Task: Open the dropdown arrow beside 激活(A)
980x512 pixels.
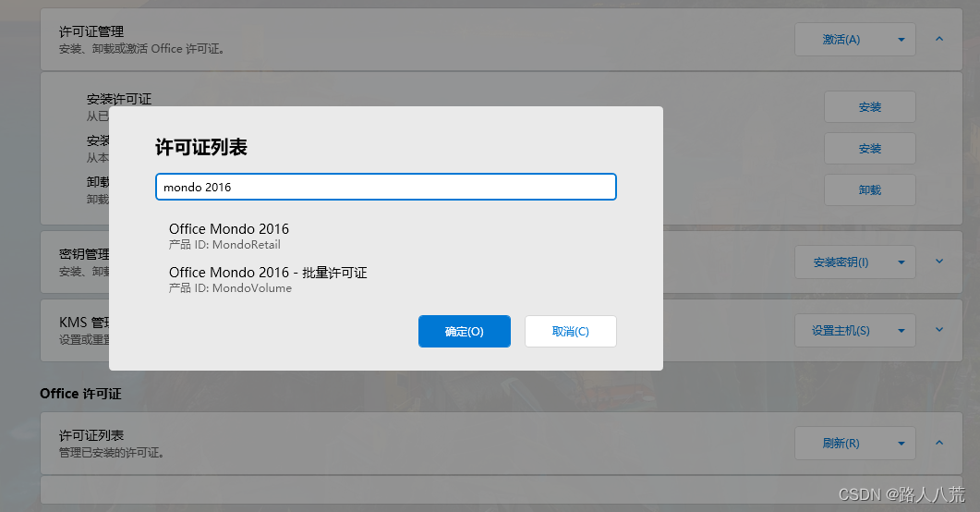Action: pyautogui.click(x=901, y=40)
